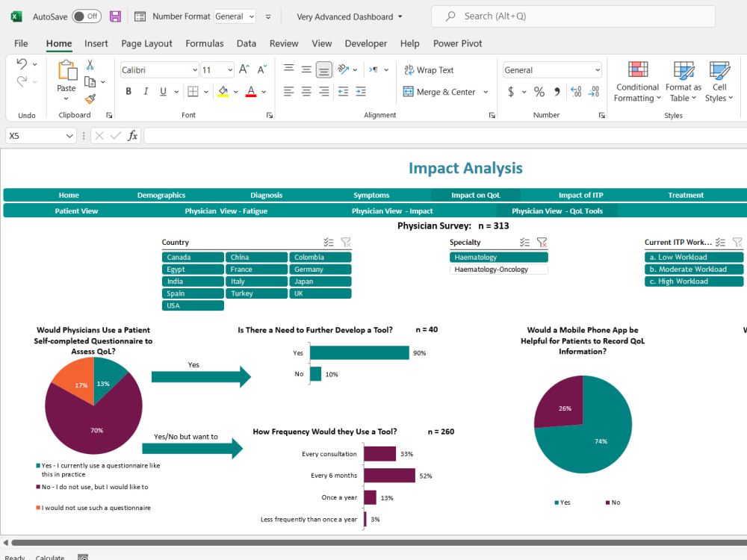Viewport: 747px width, 560px height.
Task: Click the Copy icon
Action: click(x=90, y=82)
